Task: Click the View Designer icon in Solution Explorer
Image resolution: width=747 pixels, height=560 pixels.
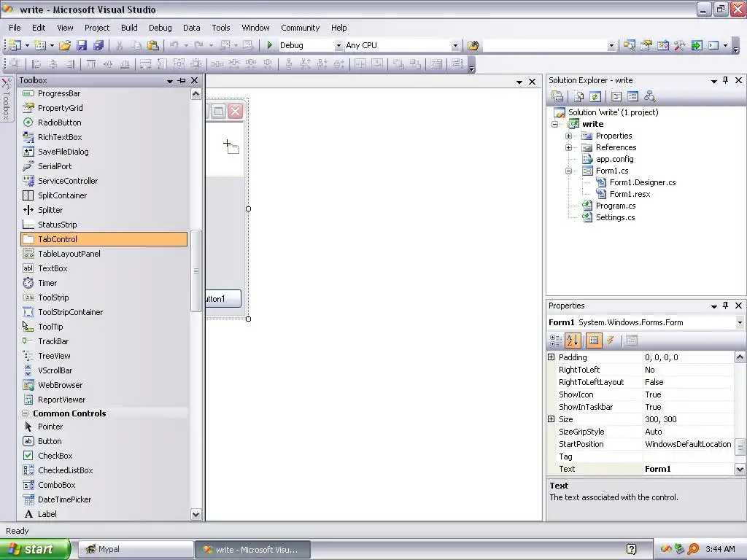Action: 632,97
